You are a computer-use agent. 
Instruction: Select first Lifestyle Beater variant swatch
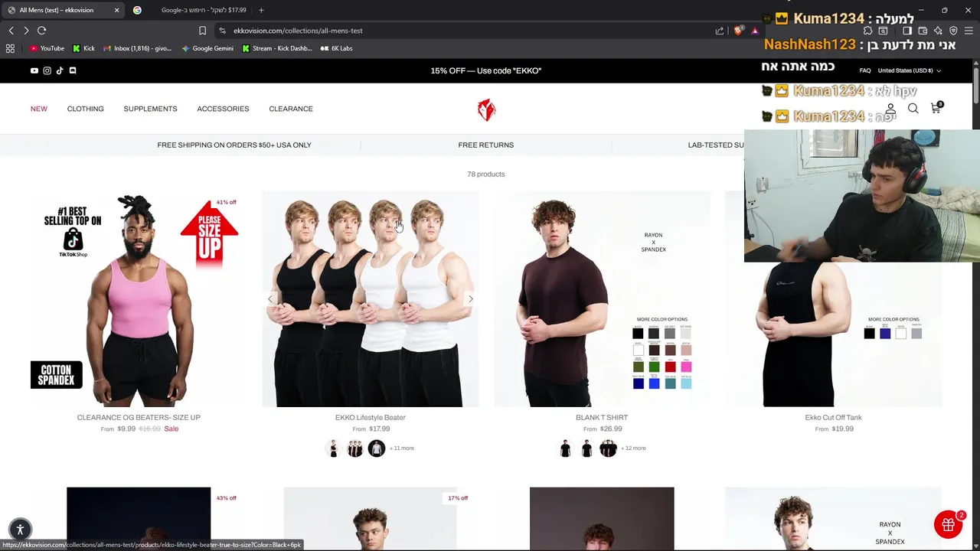click(333, 449)
